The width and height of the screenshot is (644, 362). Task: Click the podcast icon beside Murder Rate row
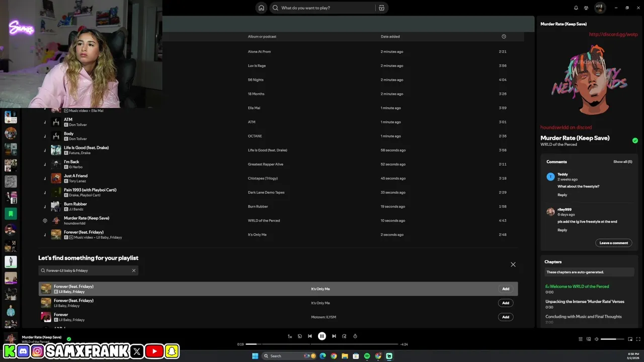pyautogui.click(x=45, y=221)
